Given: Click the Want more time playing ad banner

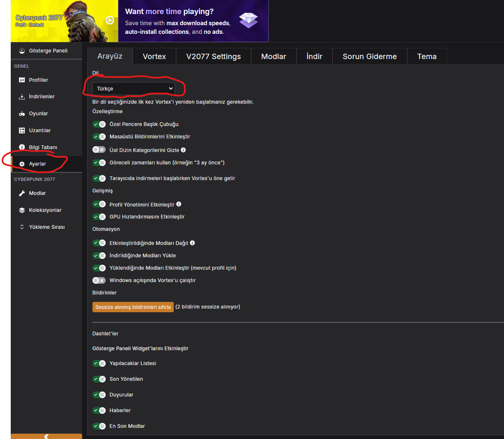Looking at the screenshot, I should coord(193,21).
